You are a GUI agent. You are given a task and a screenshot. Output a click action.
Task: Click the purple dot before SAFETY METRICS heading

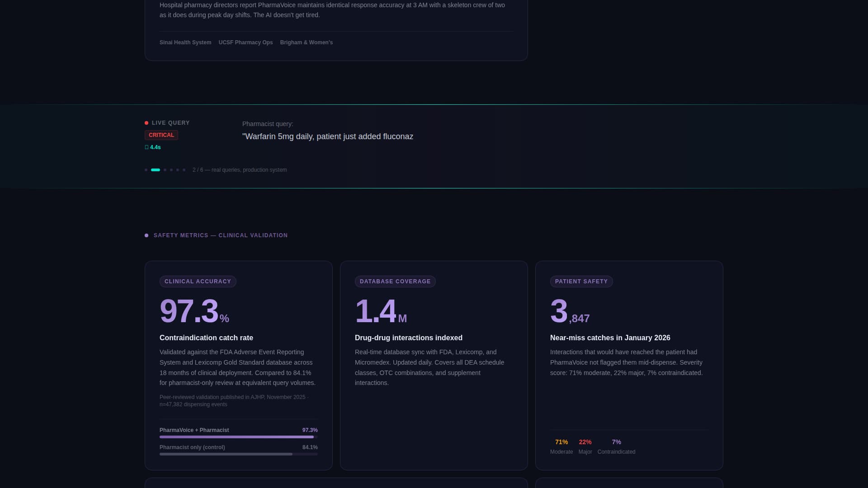click(x=146, y=235)
